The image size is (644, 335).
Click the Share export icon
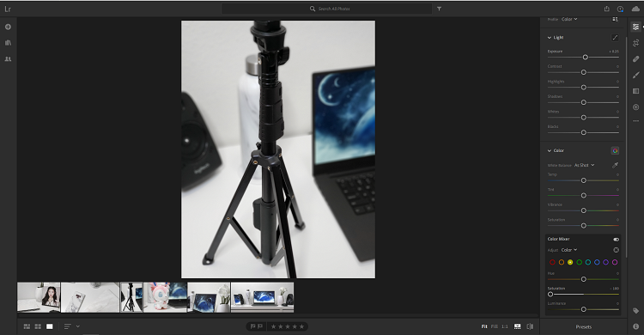click(x=606, y=9)
